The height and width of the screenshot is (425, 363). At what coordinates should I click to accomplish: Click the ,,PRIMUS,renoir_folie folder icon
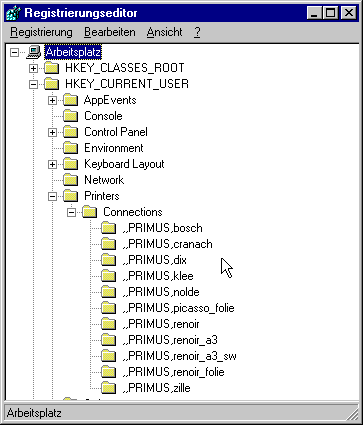click(x=109, y=372)
